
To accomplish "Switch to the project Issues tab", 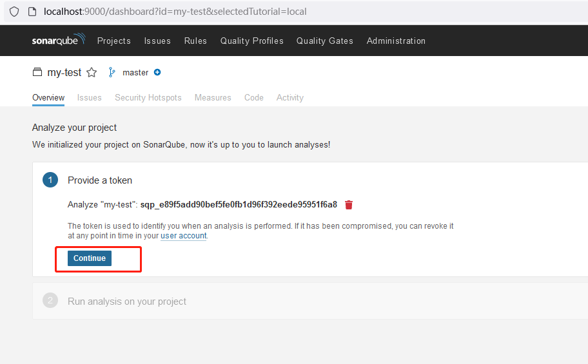I will pyautogui.click(x=89, y=97).
